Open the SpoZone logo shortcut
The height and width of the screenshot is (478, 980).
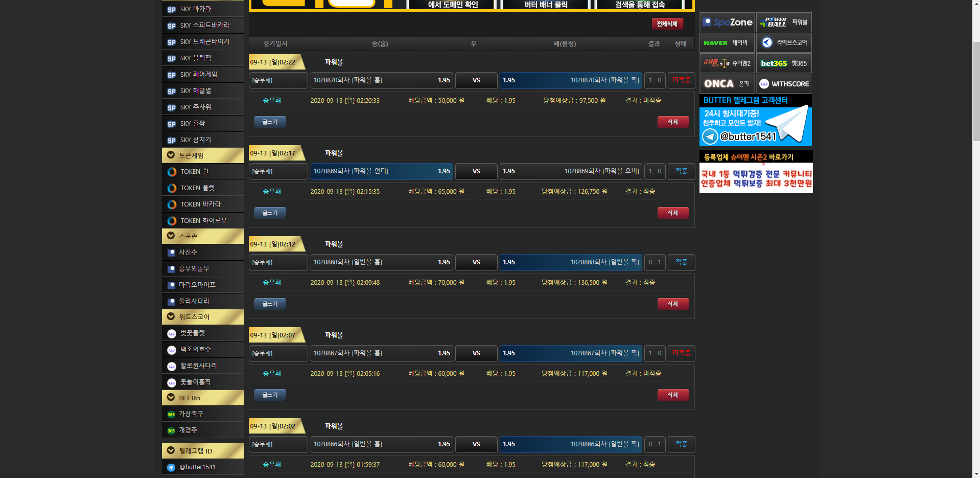tap(727, 22)
